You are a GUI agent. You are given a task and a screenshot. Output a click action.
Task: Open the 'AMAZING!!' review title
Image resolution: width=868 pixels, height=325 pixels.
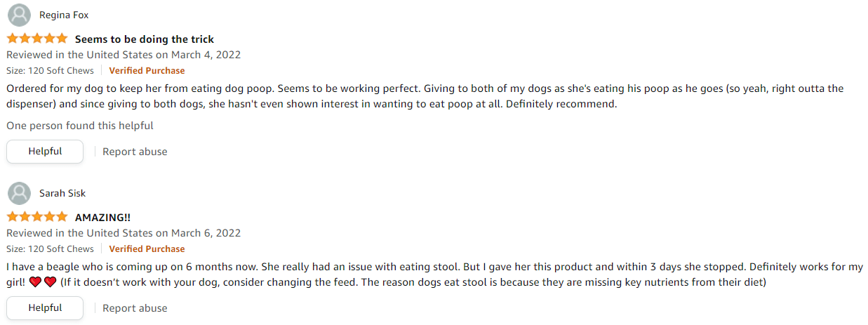102,217
